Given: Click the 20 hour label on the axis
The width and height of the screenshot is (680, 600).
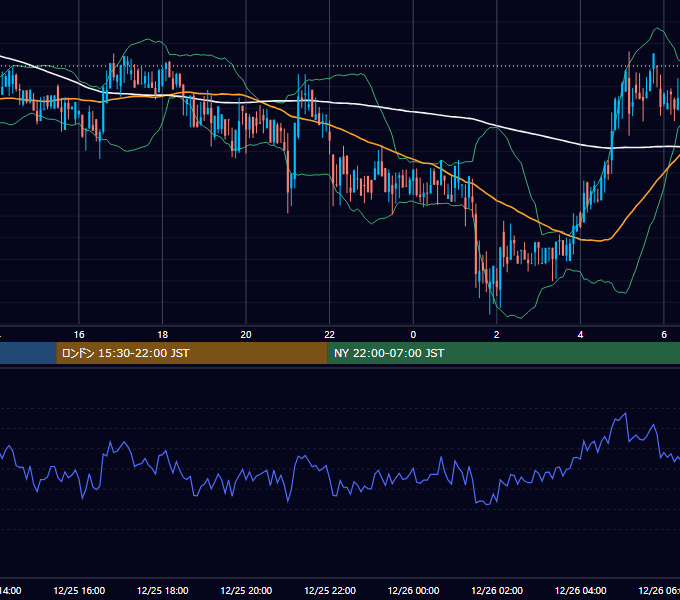Looking at the screenshot, I should 246,335.
